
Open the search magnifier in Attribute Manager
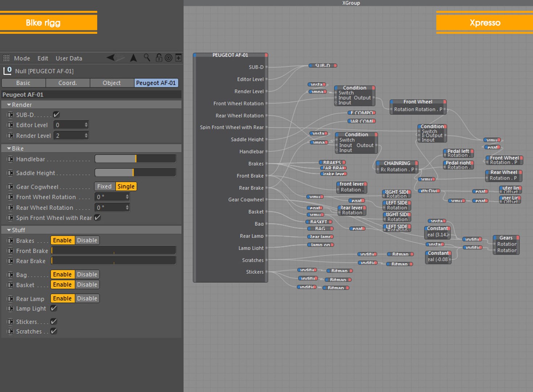click(x=147, y=57)
